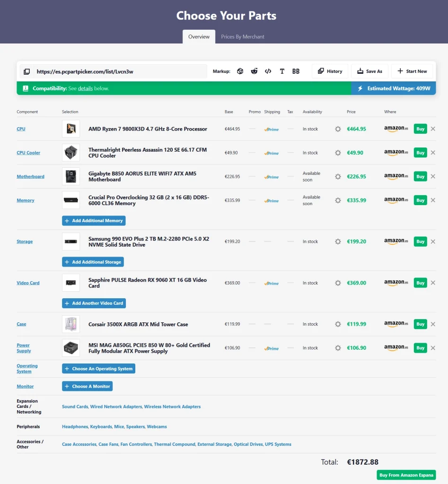Click Add Another Video Card button
This screenshot has width=448, height=484.
(94, 303)
